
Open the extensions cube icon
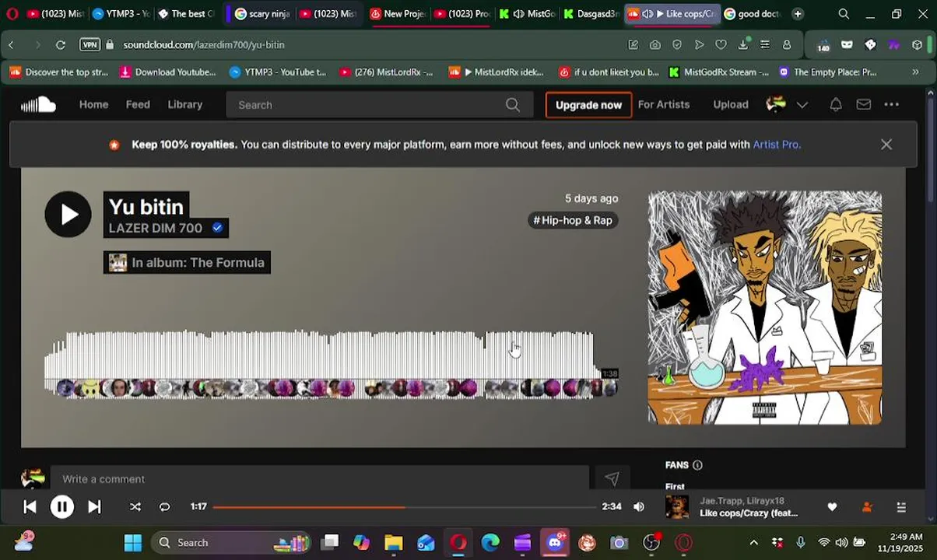coord(917,45)
